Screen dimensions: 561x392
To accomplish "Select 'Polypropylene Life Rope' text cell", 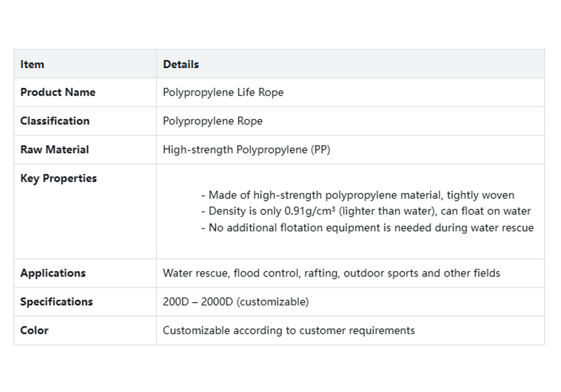I will (223, 92).
